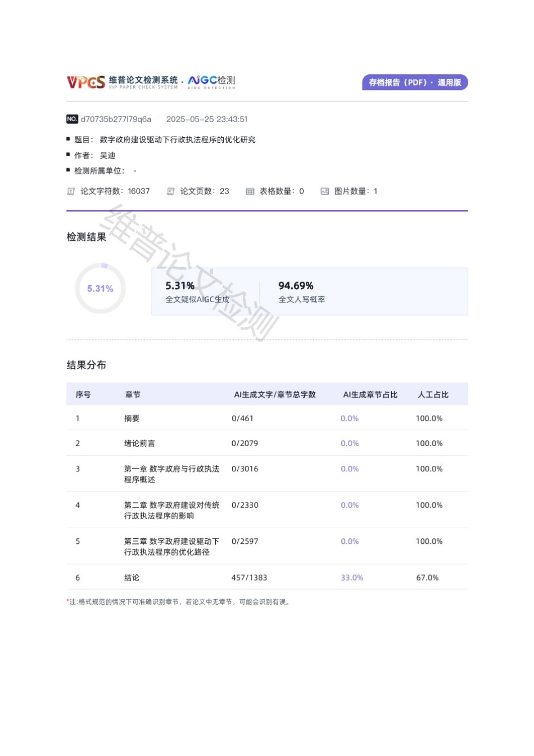The image size is (534, 756).
Task: Click the document icon before 论文字符数
Action: click(x=70, y=191)
